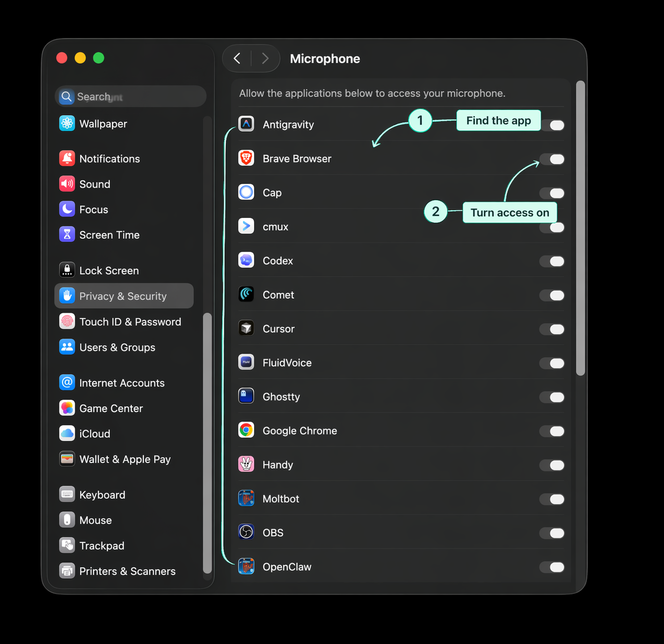Select Privacy & Security in the sidebar
Image resolution: width=664 pixels, height=644 pixels.
click(123, 296)
